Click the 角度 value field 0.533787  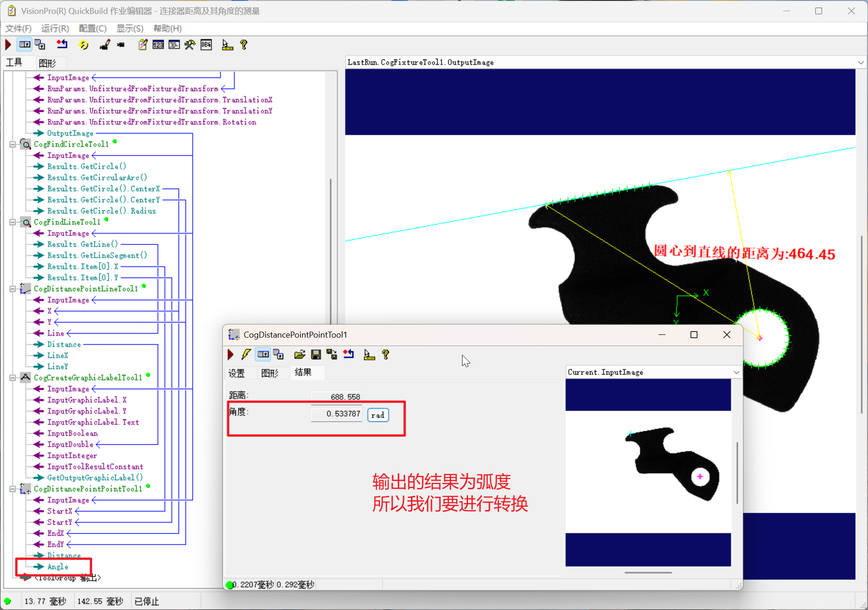coord(336,414)
